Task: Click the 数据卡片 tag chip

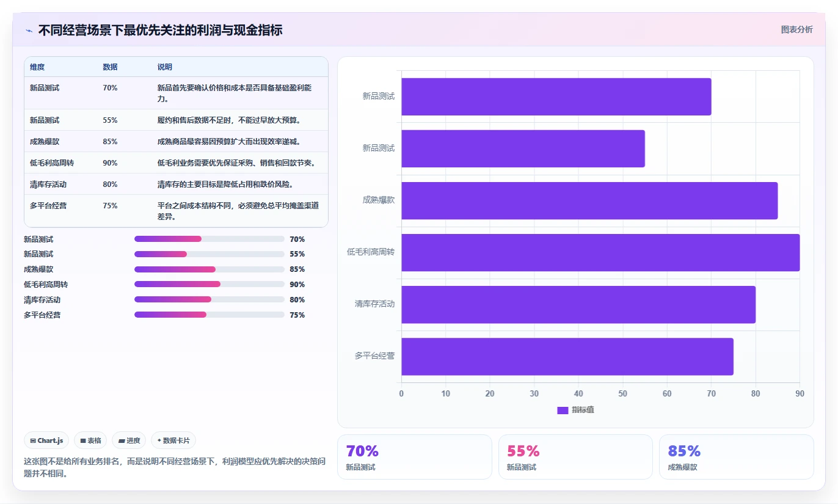Action: click(173, 440)
